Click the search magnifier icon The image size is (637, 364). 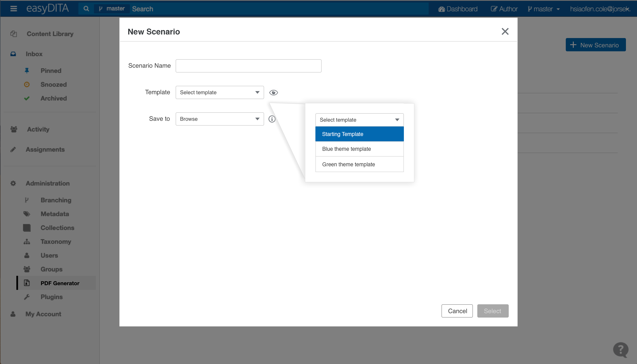point(86,9)
